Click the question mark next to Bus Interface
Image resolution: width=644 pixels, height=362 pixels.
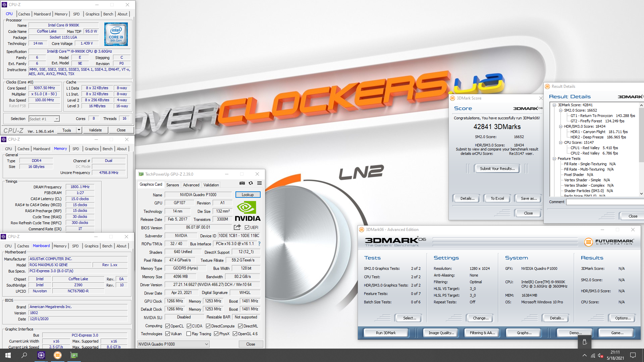pos(259,244)
